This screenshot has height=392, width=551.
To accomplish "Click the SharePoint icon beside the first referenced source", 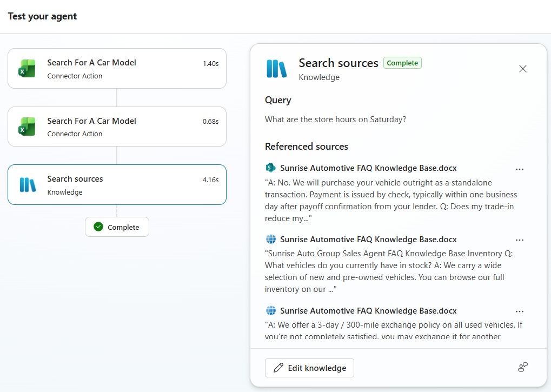I will pos(271,168).
